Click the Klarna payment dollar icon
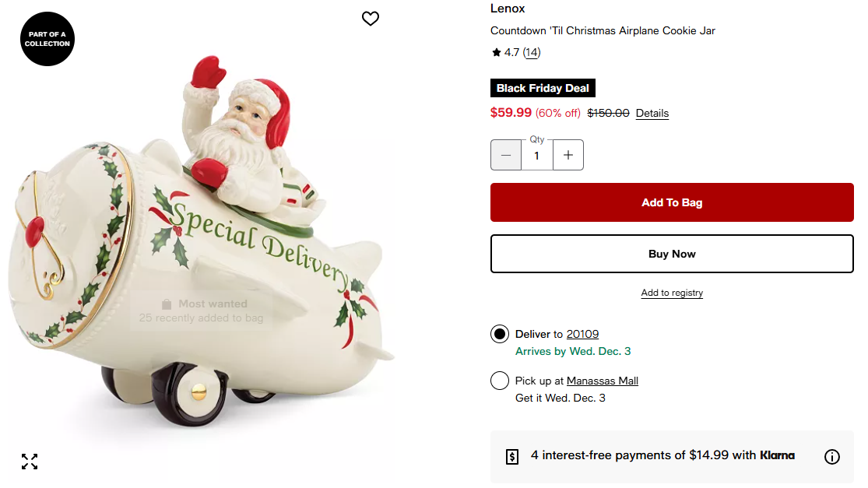868x488 pixels. point(512,457)
